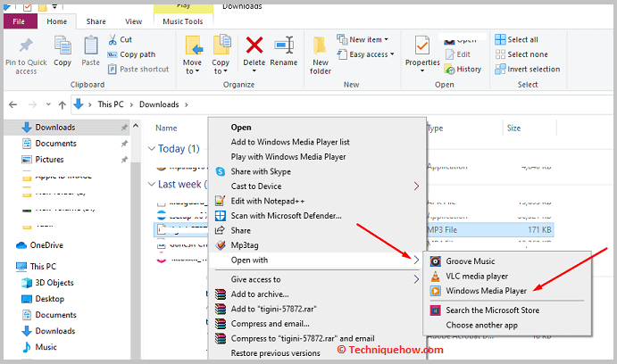Viewport: 617px width, 364px height.
Task: Switch to the Music Tools tab
Action: click(x=183, y=21)
